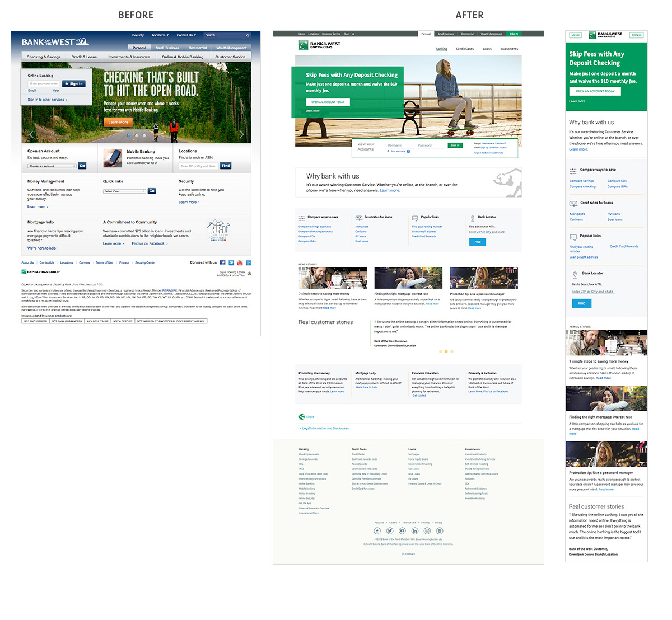Click Popular links chat icon on After desktop

415,218
